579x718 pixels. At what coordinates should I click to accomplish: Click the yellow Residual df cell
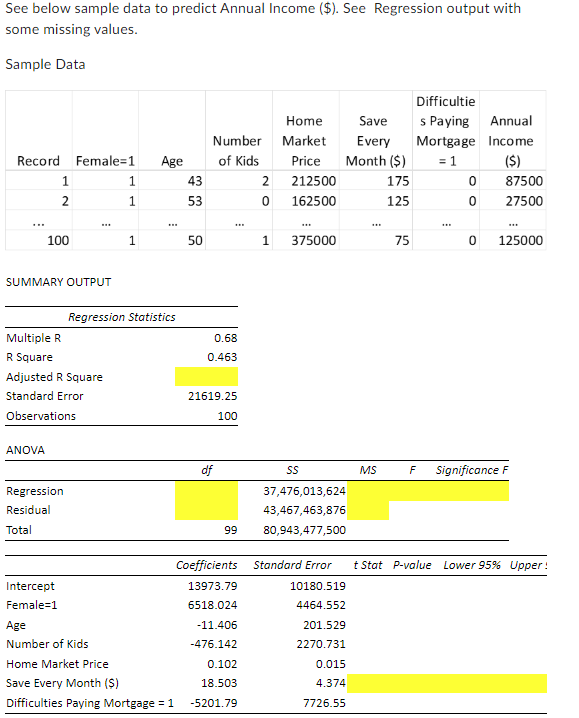tap(206, 510)
